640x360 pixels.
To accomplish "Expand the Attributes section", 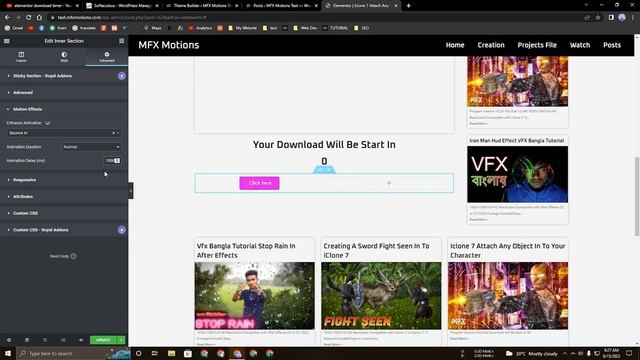I will pos(64,197).
